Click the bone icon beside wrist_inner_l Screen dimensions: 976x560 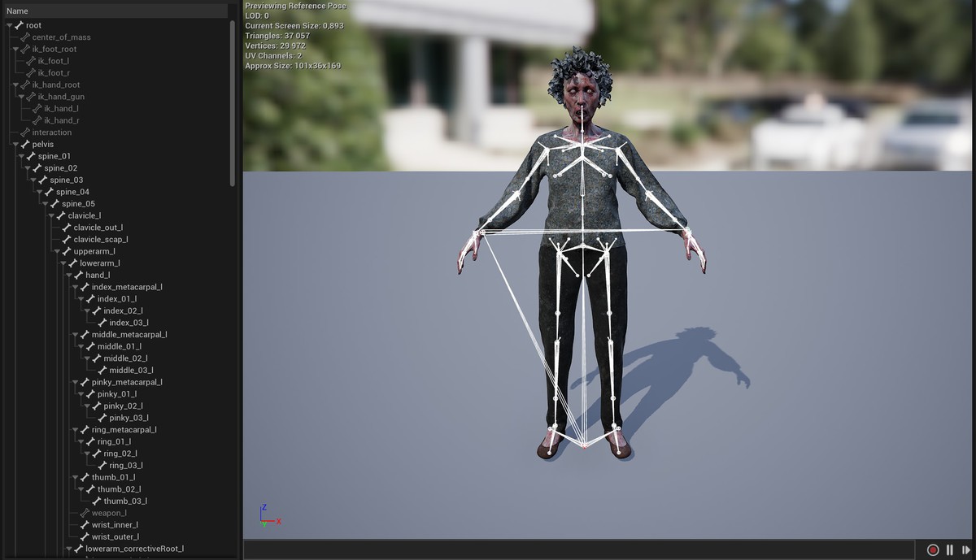[x=85, y=525]
